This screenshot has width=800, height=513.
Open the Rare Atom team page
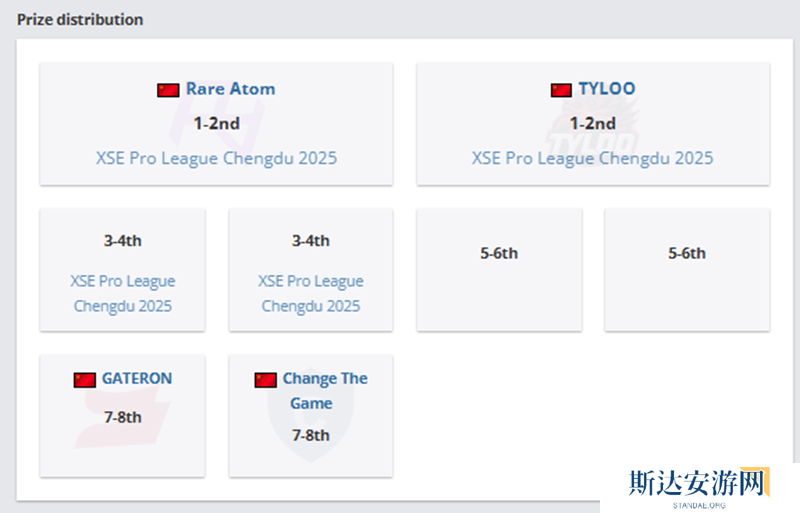click(230, 89)
